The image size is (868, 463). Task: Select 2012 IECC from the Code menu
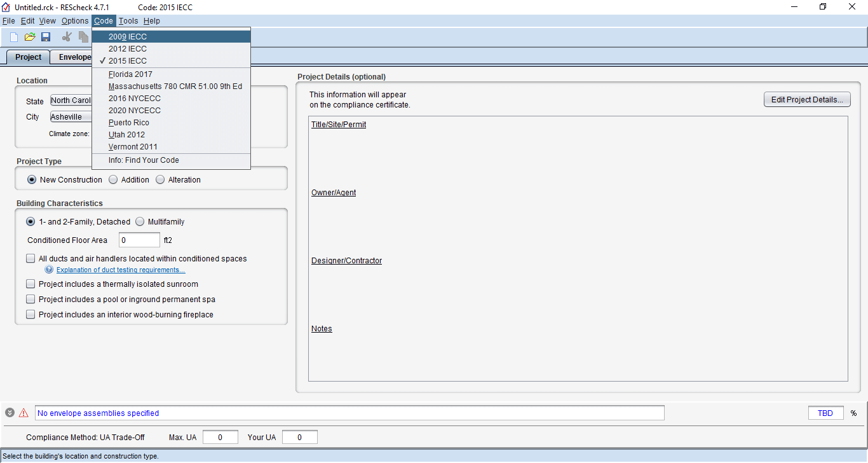(x=128, y=49)
